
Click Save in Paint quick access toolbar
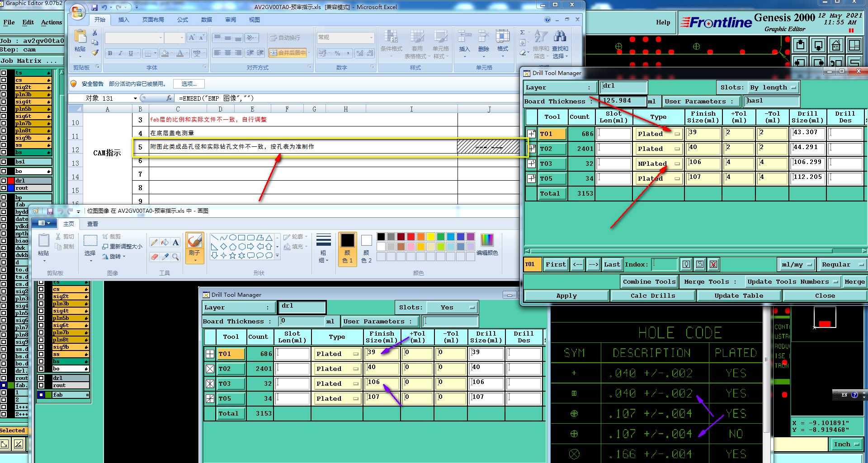50,211
